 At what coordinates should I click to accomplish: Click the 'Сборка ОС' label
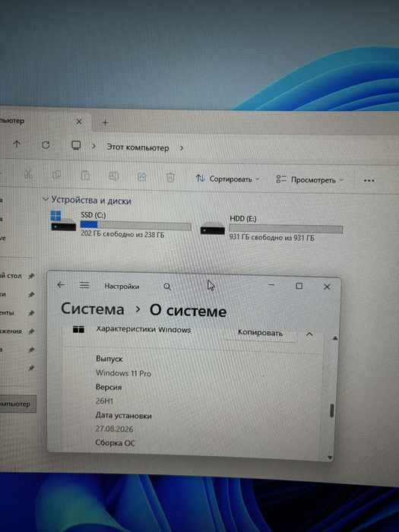115,443
